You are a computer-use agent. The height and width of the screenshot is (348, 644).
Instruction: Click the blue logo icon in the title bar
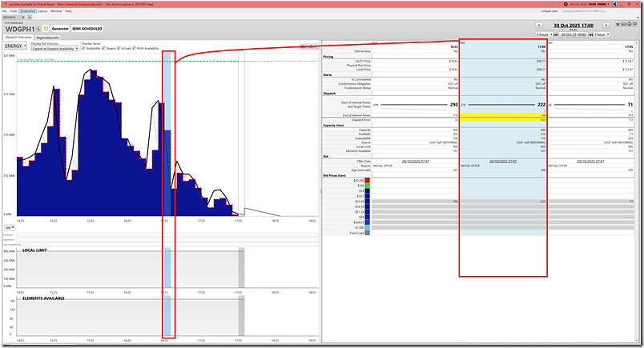coord(615,4)
